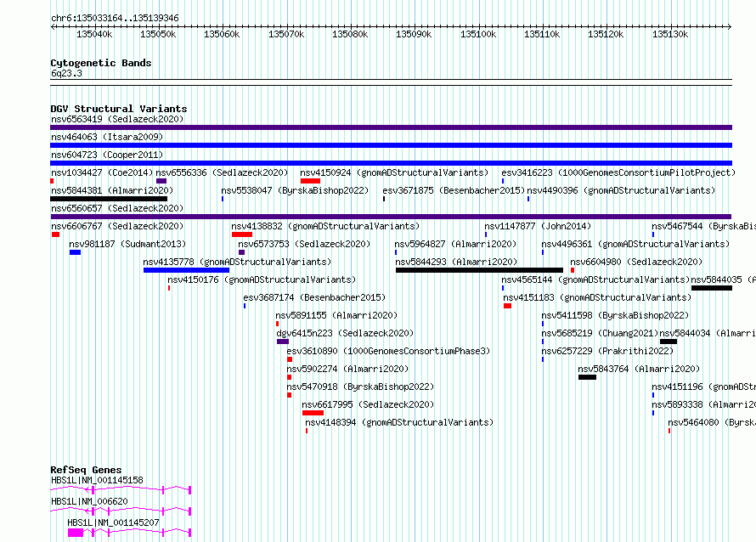Screen dimensions: 756x542
Task: Click the nsv1034427 (Coe2014) label
Action: click(x=102, y=172)
